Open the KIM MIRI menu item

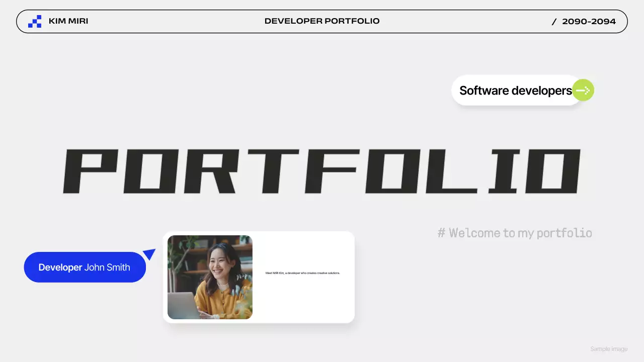(68, 21)
